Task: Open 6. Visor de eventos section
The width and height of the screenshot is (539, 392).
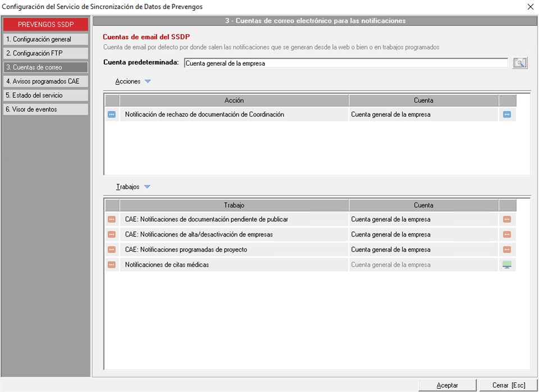Action: 45,110
